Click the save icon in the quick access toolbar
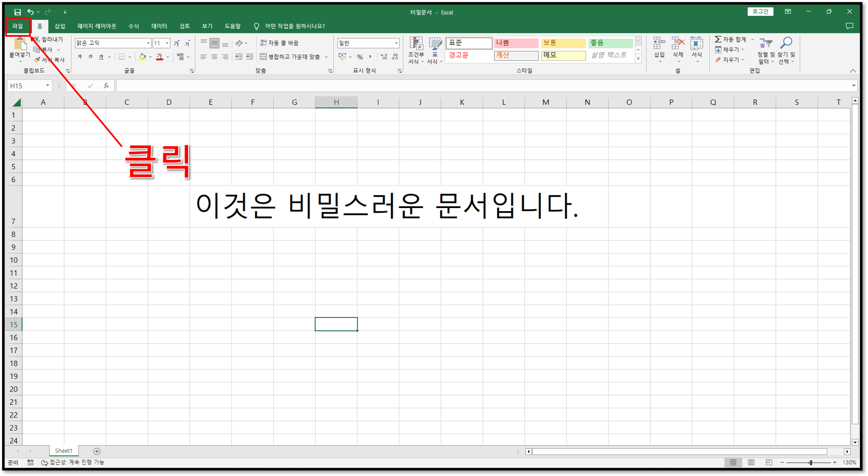868x476 pixels. point(17,12)
